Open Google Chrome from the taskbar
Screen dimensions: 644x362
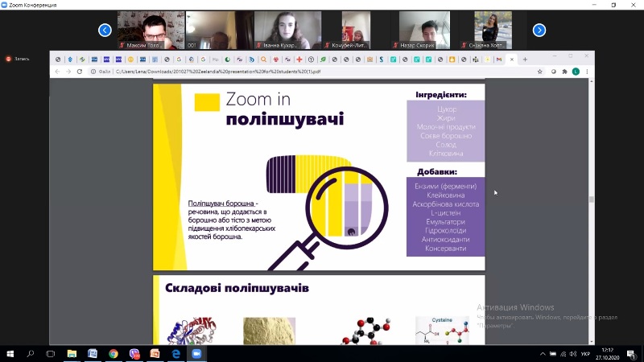click(x=114, y=354)
